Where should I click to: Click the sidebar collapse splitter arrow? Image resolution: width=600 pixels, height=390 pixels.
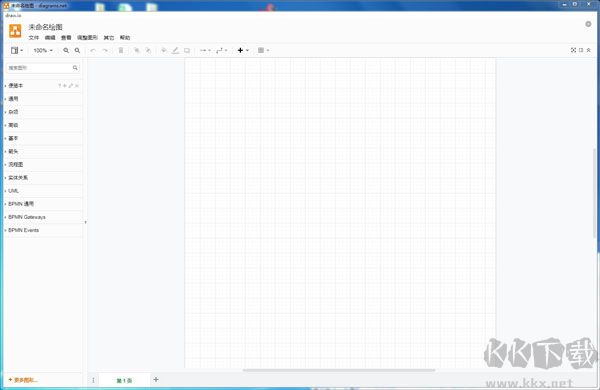[85, 222]
